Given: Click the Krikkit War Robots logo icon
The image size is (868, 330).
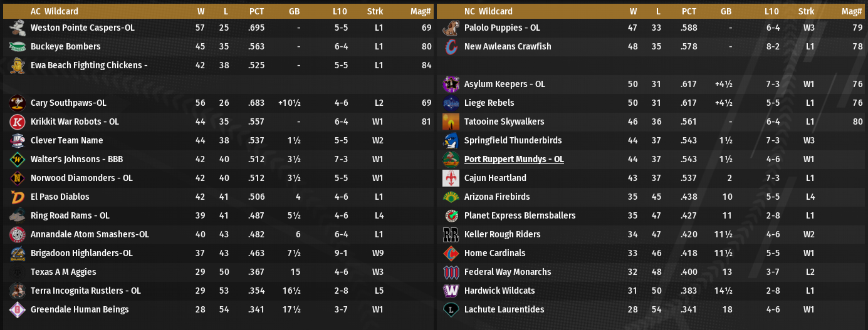Looking at the screenshot, I should (17, 121).
